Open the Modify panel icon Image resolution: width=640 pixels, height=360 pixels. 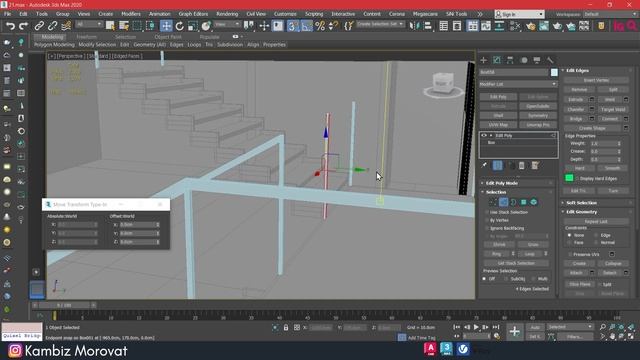[497, 60]
